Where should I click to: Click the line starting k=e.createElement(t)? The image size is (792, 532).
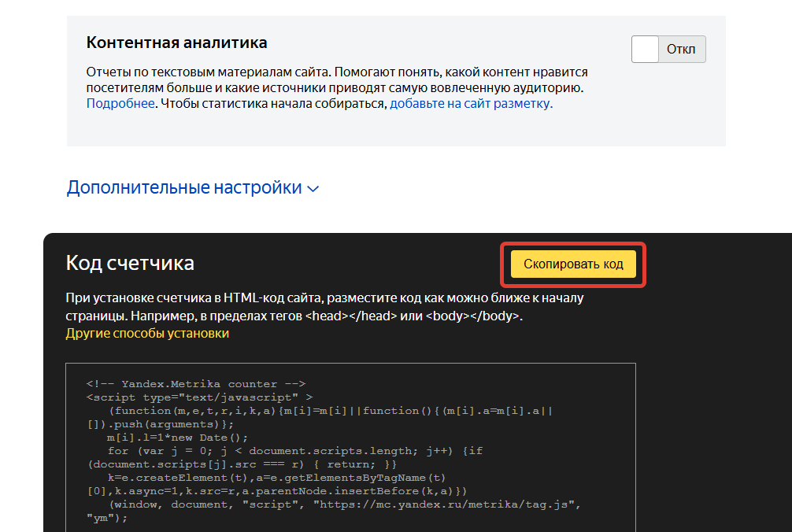coord(276,478)
